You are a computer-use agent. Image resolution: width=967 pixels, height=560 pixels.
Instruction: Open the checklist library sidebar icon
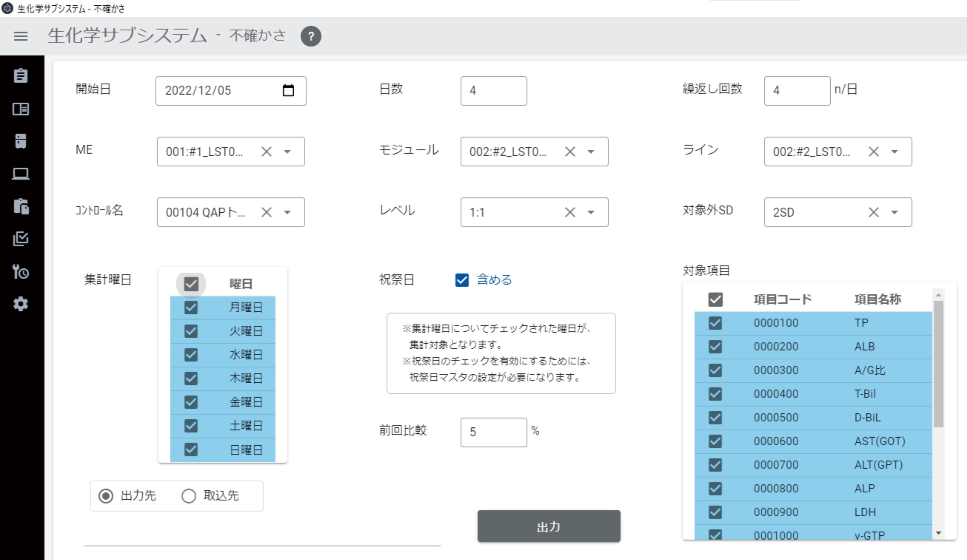point(21,239)
